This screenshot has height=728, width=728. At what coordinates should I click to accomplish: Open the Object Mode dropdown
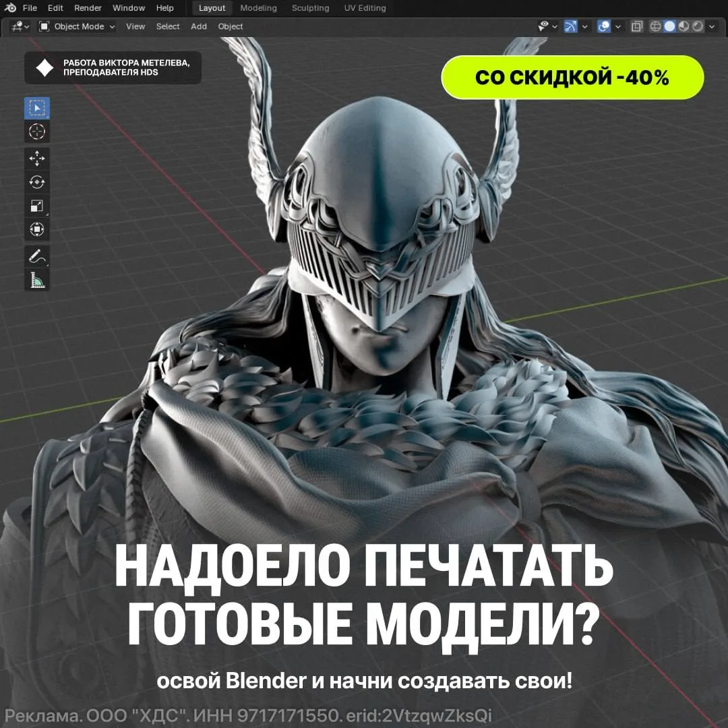click(77, 26)
